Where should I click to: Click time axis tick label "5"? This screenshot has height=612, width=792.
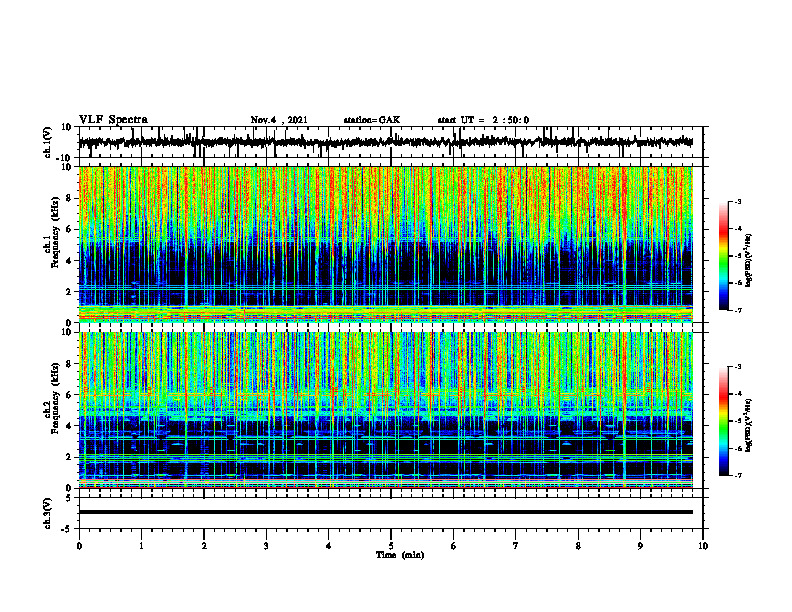pyautogui.click(x=391, y=546)
